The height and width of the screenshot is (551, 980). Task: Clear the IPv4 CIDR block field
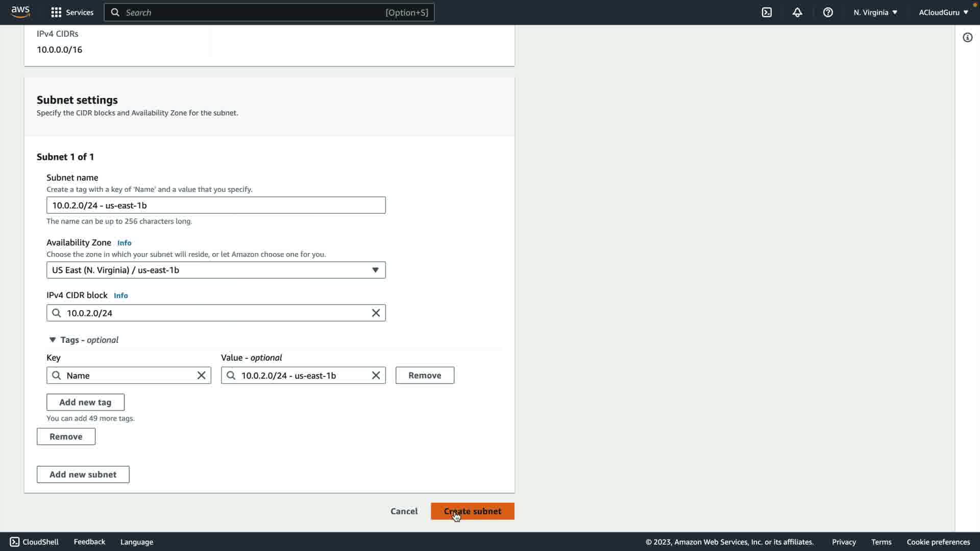coord(376,313)
